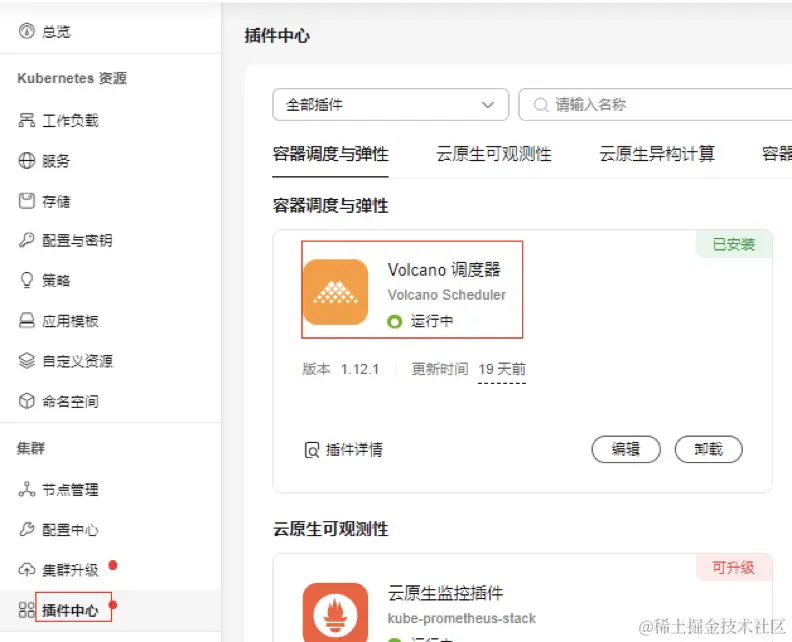Click the 自定义资源 layers icon
Viewport: 792px width, 642px height.
[x=27, y=361]
